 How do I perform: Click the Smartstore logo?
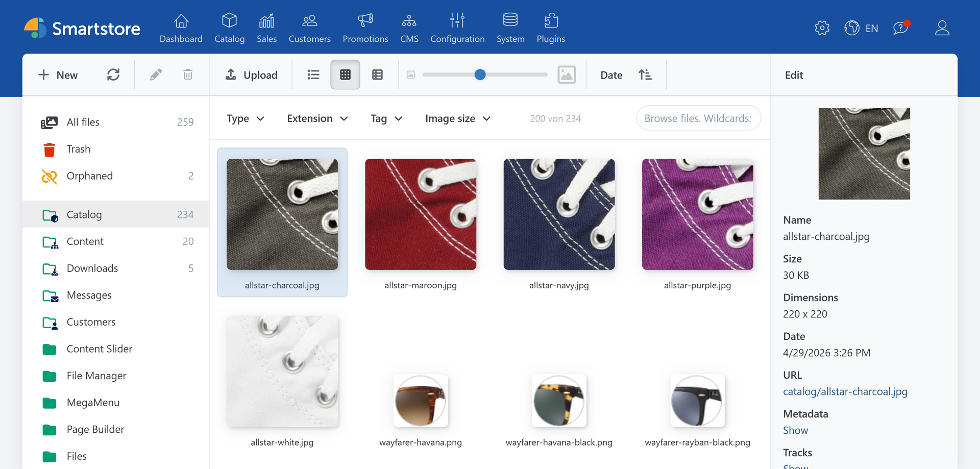click(82, 28)
